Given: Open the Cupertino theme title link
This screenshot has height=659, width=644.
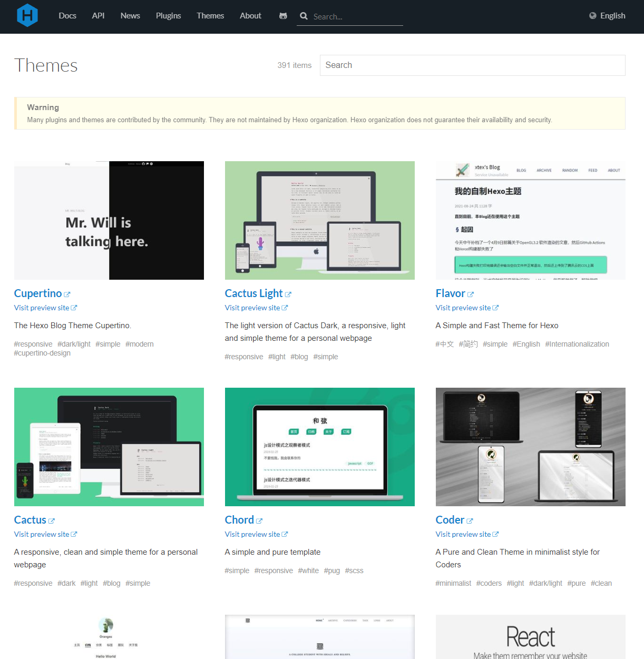Looking at the screenshot, I should (38, 293).
